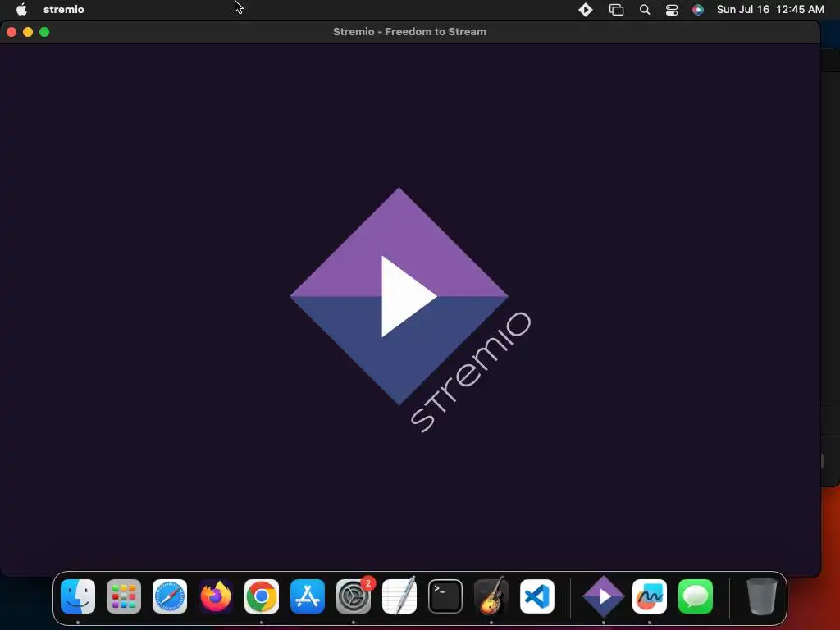Viewport: 840px width, 630px height.
Task: Open the Stage Manager windows icon
Action: click(x=617, y=10)
